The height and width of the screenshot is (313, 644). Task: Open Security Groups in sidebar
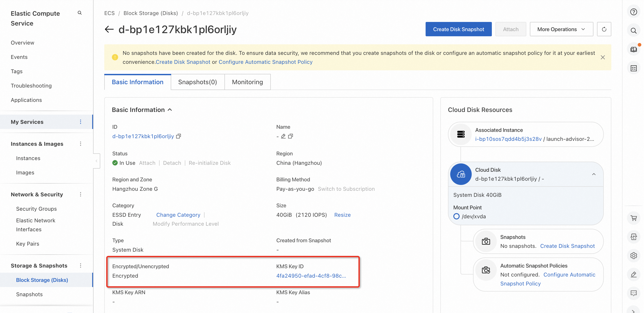[36, 209]
